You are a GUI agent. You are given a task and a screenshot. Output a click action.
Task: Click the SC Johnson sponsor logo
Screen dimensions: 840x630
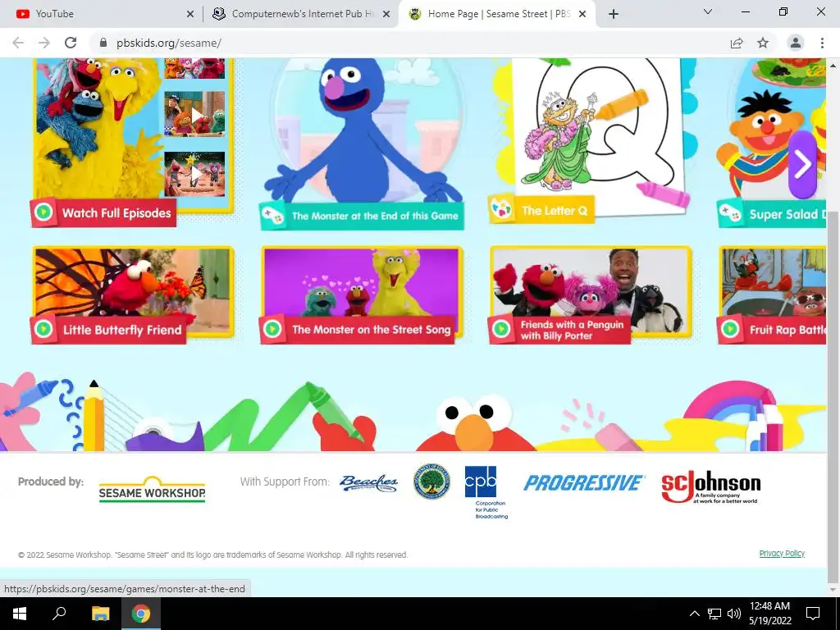(711, 486)
